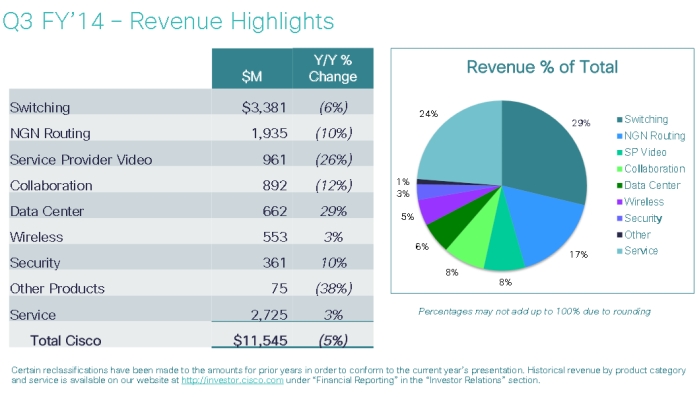This screenshot has width=700, height=397.
Task: Select the 'Certain reclassifications' footnote text
Action: (348, 375)
